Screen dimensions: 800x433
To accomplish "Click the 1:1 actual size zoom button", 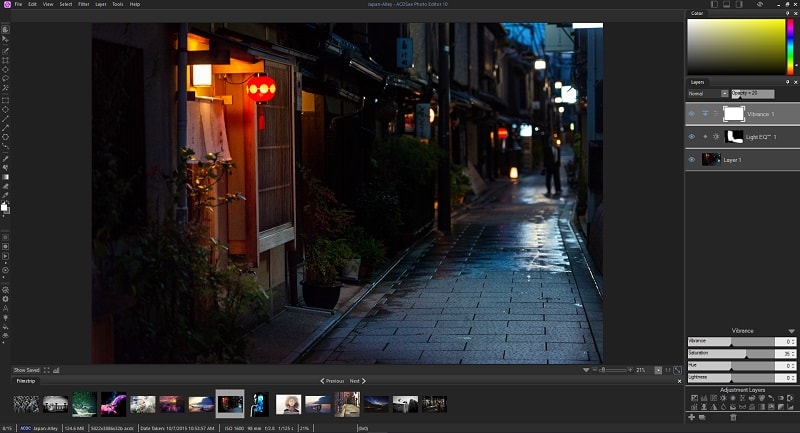I will coord(667,370).
